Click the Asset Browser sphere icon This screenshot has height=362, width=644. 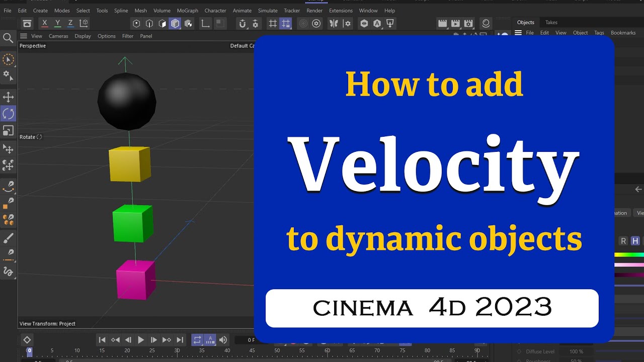tap(486, 23)
